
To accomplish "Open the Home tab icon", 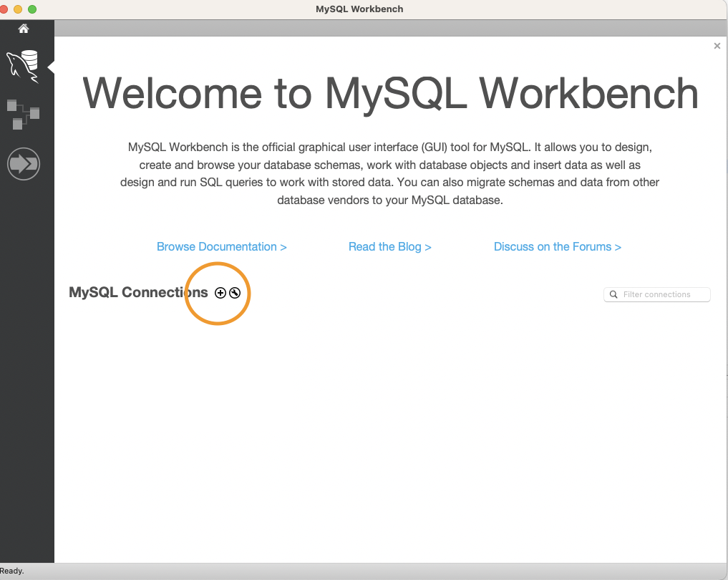I will pos(23,29).
